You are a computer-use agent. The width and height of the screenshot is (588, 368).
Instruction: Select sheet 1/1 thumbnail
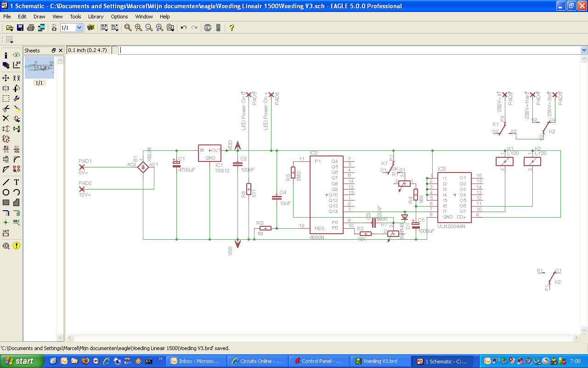tap(39, 68)
